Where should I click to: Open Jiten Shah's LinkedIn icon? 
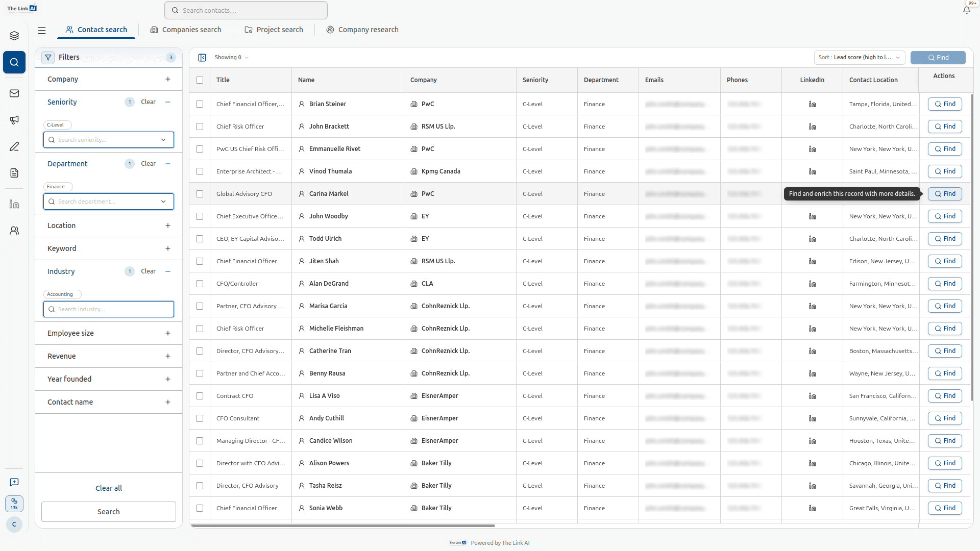812,261
